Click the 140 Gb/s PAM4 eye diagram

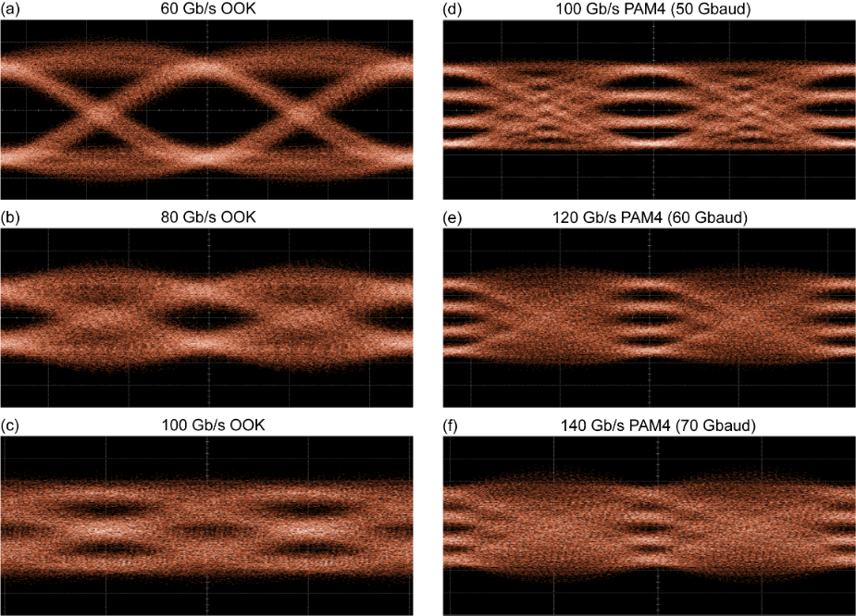(x=649, y=526)
